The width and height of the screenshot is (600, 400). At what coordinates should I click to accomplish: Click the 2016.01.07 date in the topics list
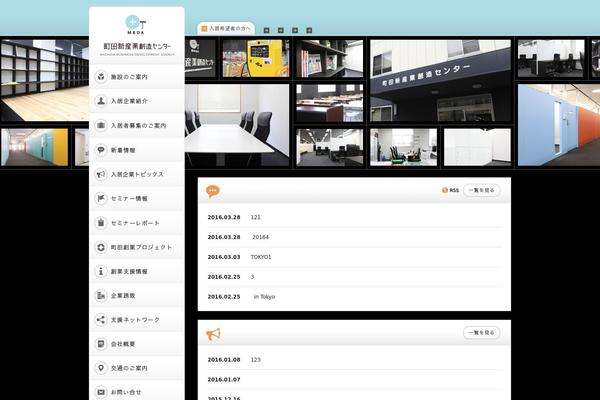pyautogui.click(x=224, y=380)
